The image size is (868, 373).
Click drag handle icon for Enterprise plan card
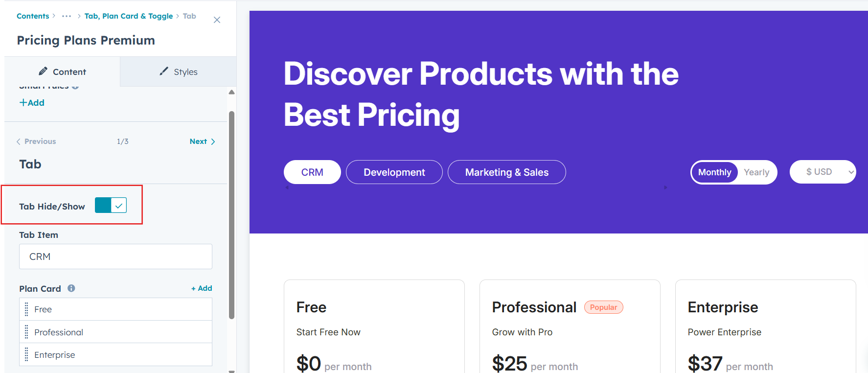click(x=26, y=355)
